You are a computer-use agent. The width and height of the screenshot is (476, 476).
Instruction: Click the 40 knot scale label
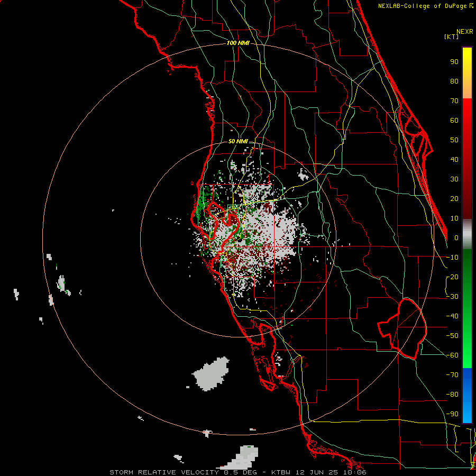454,160
